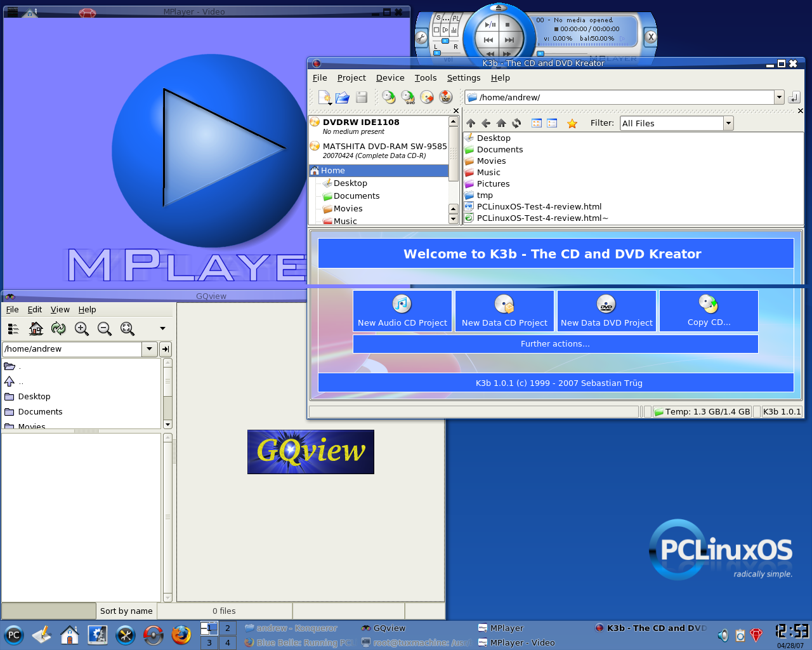The image size is (812, 650).
Task: Open the Tools menu in K3b
Action: coord(426,77)
